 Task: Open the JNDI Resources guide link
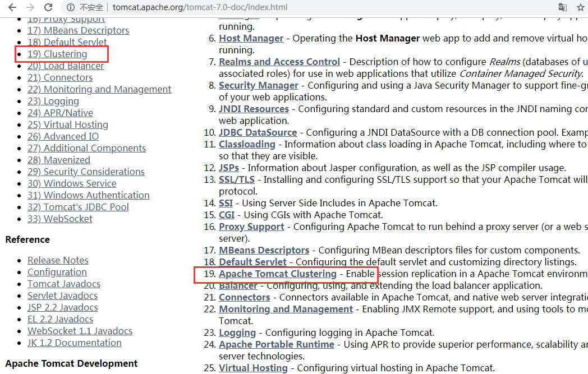[x=254, y=109]
